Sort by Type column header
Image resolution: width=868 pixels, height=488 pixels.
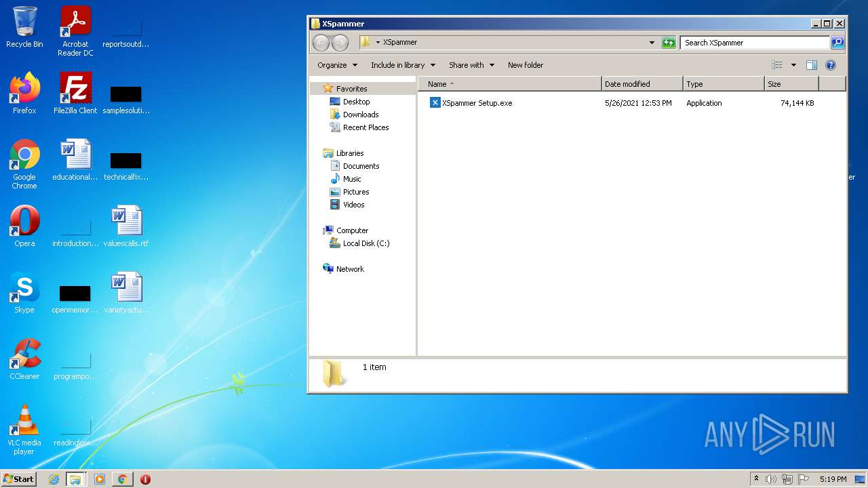click(x=724, y=84)
